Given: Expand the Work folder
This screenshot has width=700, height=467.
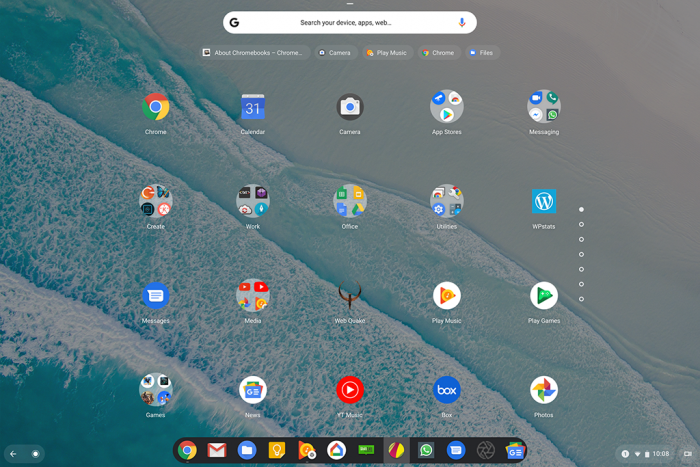Looking at the screenshot, I should (253, 201).
